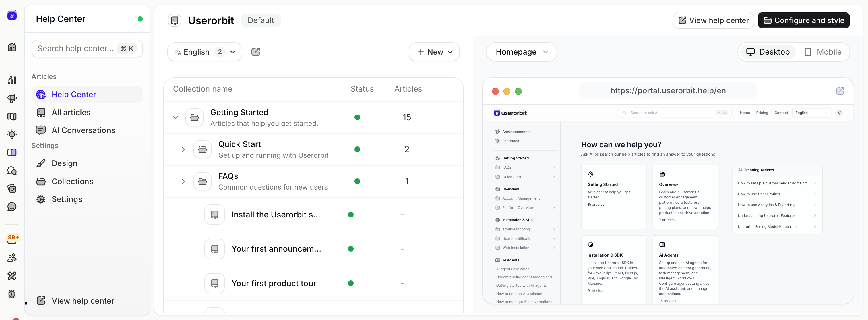
Task: Open Design settings item
Action: pyautogui.click(x=87, y=163)
